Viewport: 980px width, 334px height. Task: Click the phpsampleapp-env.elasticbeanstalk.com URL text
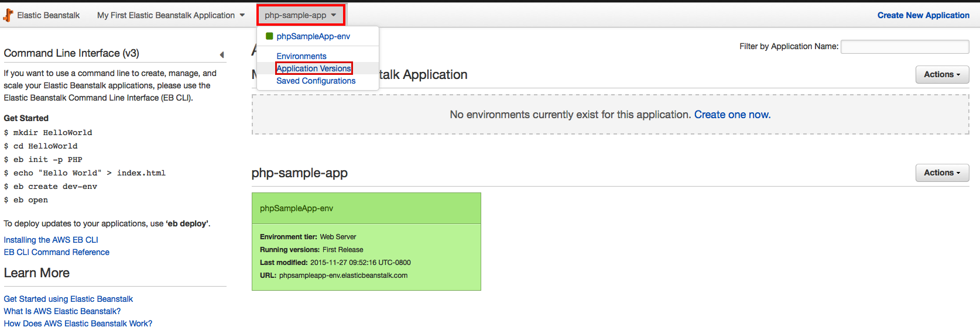point(343,276)
